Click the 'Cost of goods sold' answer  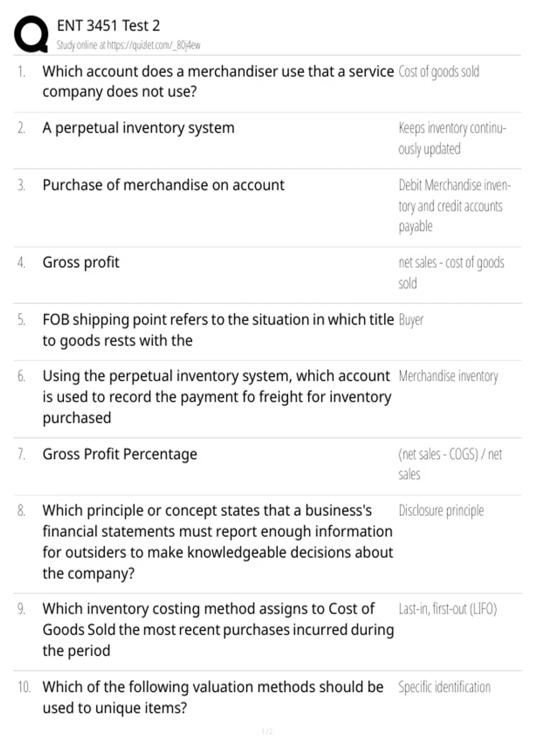click(x=439, y=72)
